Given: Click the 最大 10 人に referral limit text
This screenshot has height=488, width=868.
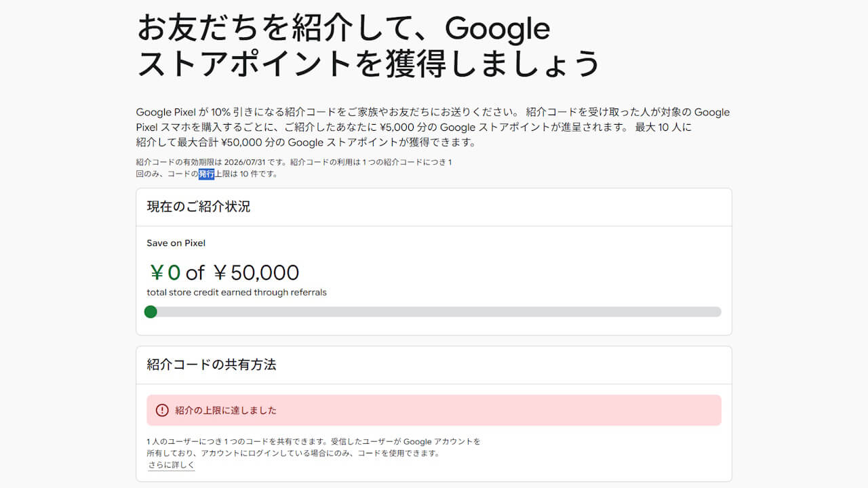Looking at the screenshot, I should pos(663,127).
